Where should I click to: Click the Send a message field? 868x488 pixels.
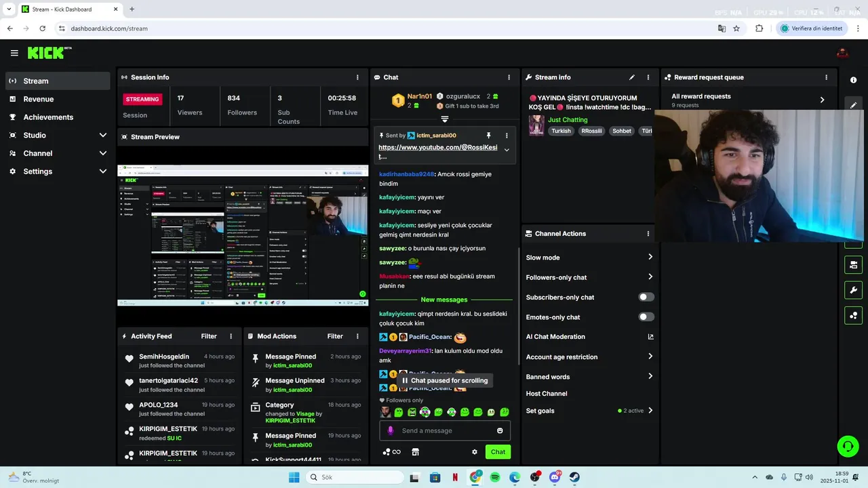click(445, 430)
